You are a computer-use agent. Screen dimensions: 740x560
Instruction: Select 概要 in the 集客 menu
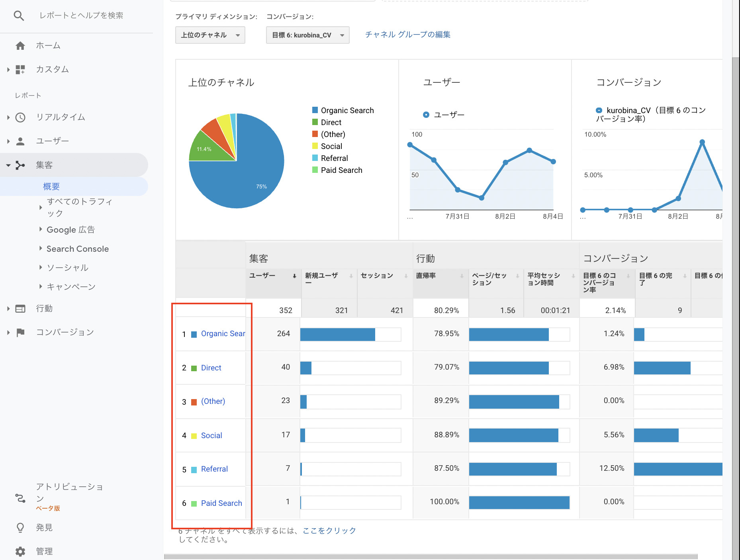pyautogui.click(x=51, y=186)
